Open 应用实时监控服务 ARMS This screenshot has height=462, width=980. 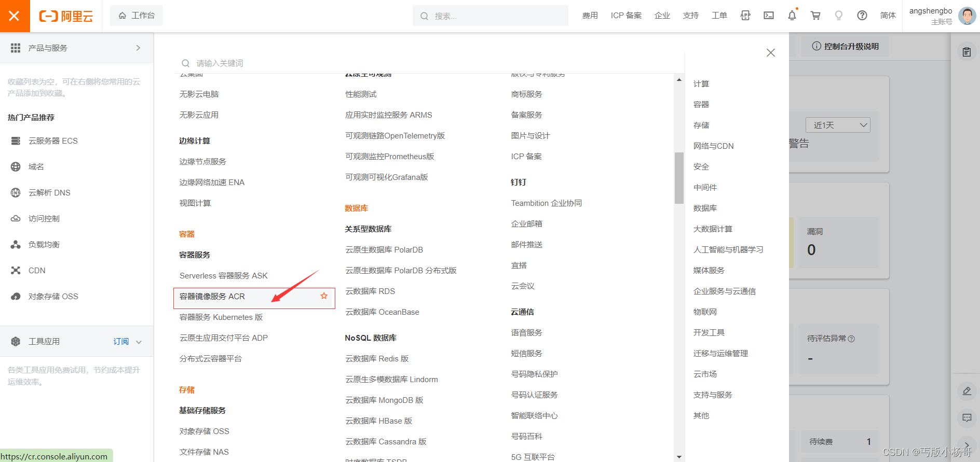[389, 115]
